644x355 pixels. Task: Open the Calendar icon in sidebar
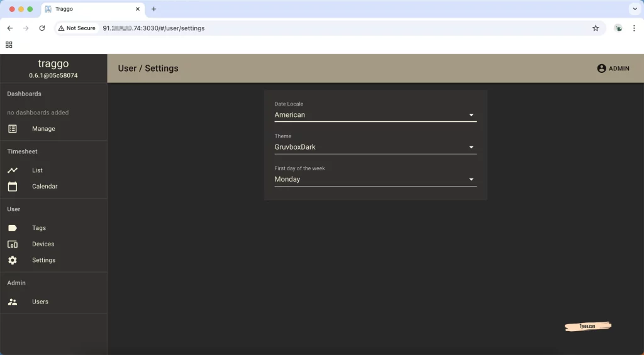pos(13,187)
